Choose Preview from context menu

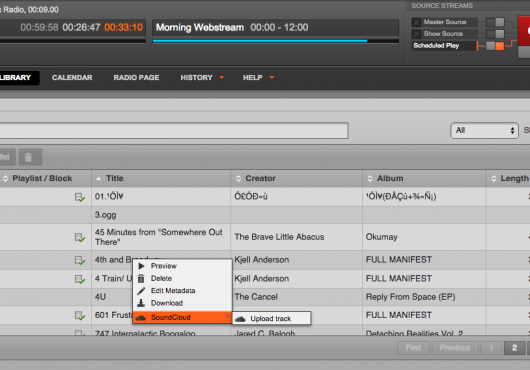click(183, 266)
